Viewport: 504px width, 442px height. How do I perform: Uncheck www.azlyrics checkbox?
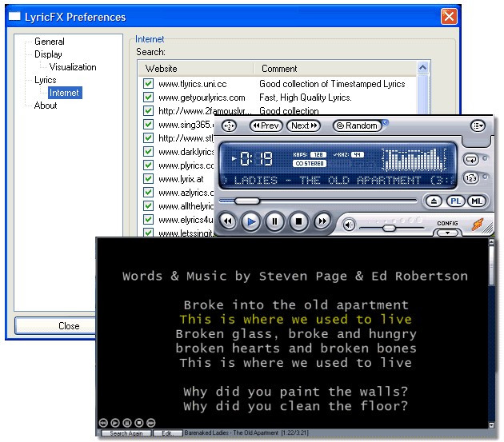148,192
